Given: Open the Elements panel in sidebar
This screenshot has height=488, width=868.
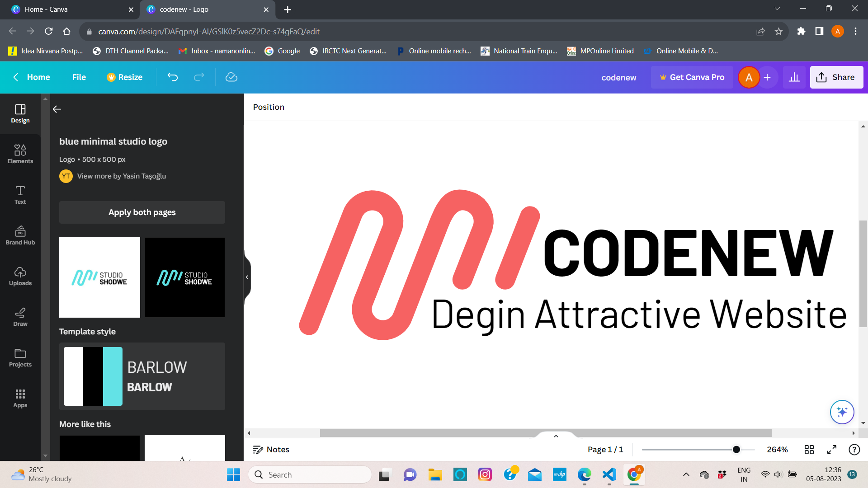Looking at the screenshot, I should point(20,154).
